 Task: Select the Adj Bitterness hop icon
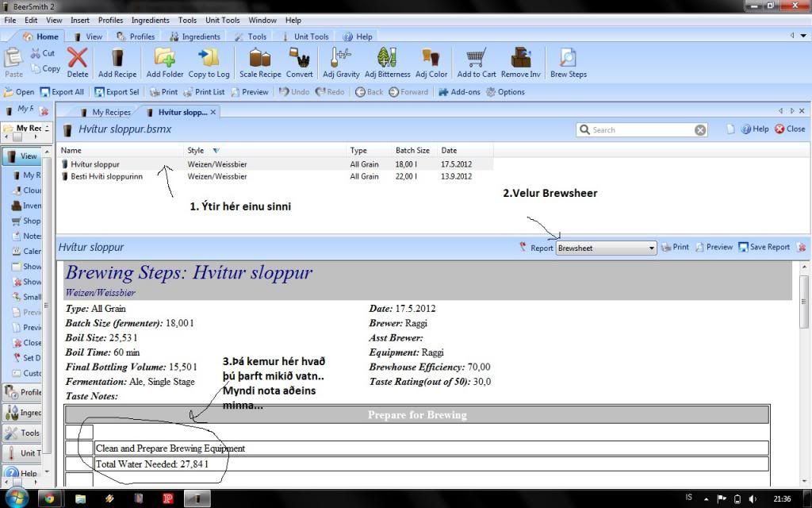click(387, 62)
